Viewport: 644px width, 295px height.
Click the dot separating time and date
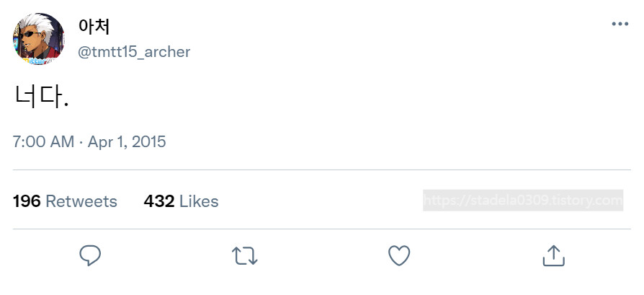[x=81, y=141]
